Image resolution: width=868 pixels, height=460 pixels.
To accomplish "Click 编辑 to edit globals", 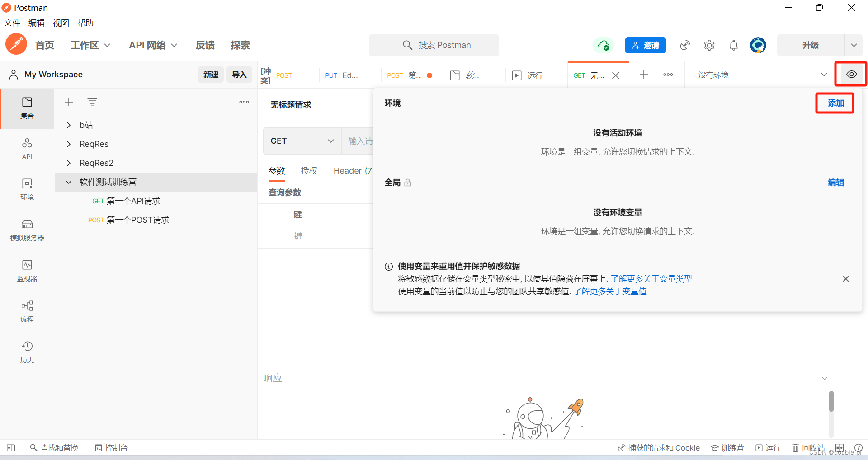I will (x=836, y=183).
